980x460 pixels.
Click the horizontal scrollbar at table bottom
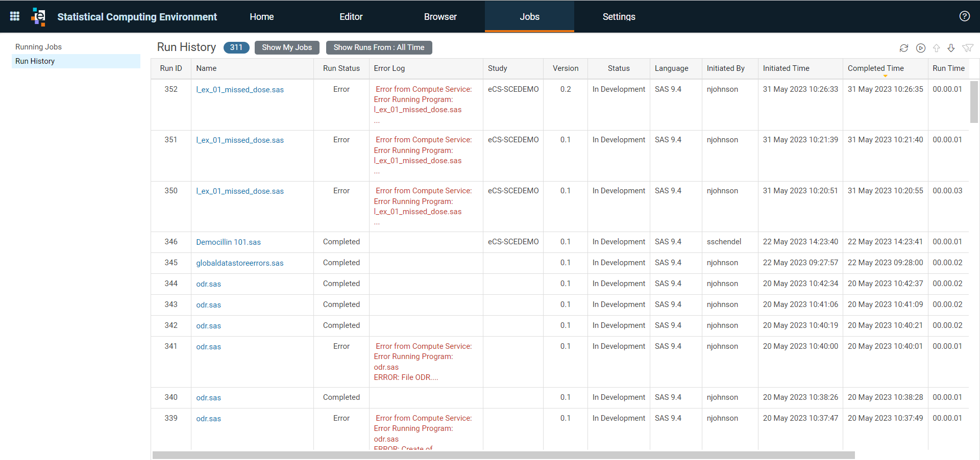504,455
